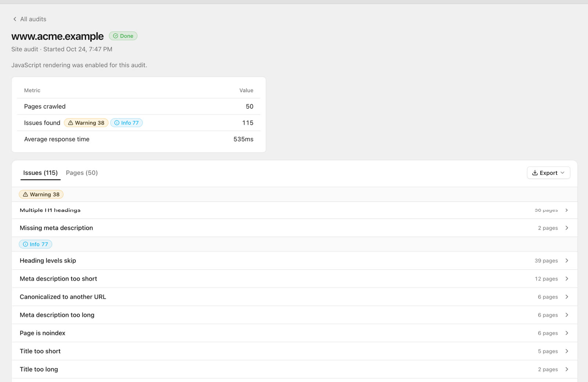Screen dimensions: 588x382
Task: Expand Title too long row chevron
Action: 567,369
